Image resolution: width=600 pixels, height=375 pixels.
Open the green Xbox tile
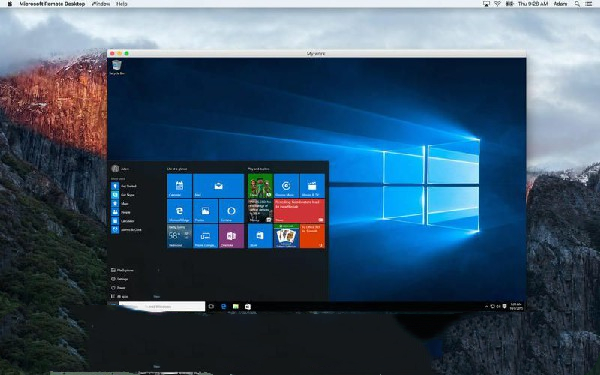[x=260, y=186]
